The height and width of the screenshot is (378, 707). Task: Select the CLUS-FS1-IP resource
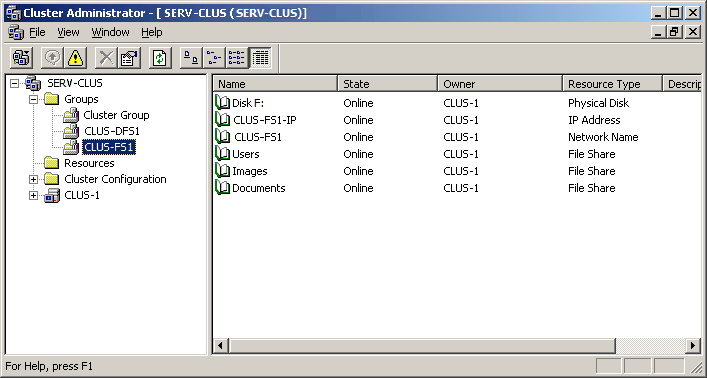[265, 120]
